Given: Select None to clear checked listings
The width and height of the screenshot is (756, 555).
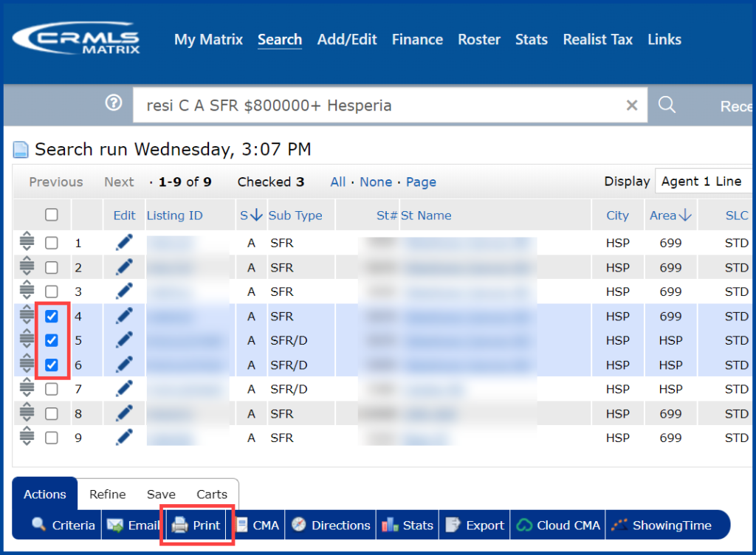Looking at the screenshot, I should 376,182.
